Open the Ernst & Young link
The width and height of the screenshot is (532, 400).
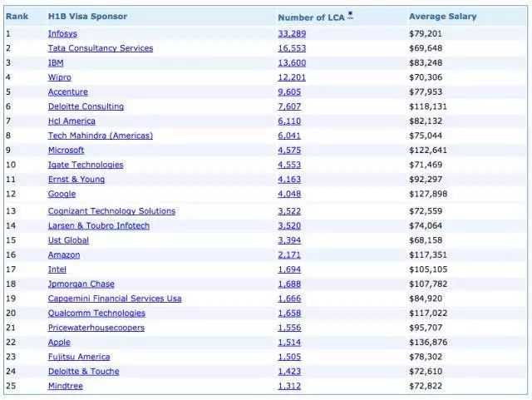click(x=76, y=180)
